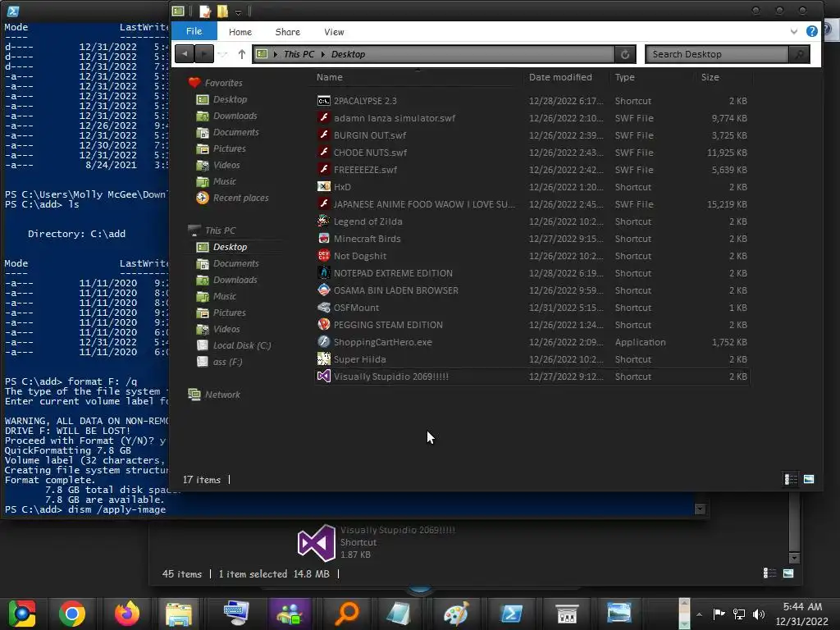
Task: Click the volume speaker tray icon
Action: click(x=758, y=614)
